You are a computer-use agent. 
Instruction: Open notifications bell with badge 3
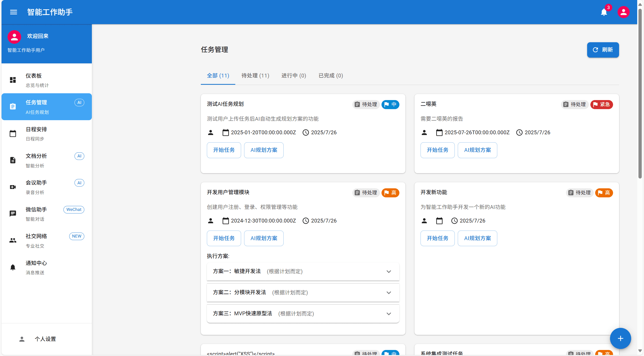(x=604, y=12)
